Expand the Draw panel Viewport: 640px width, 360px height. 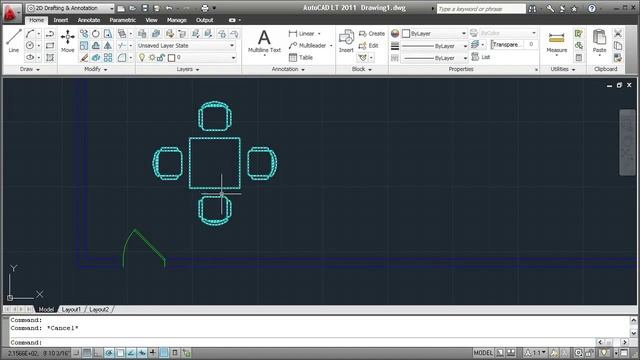pyautogui.click(x=30, y=69)
